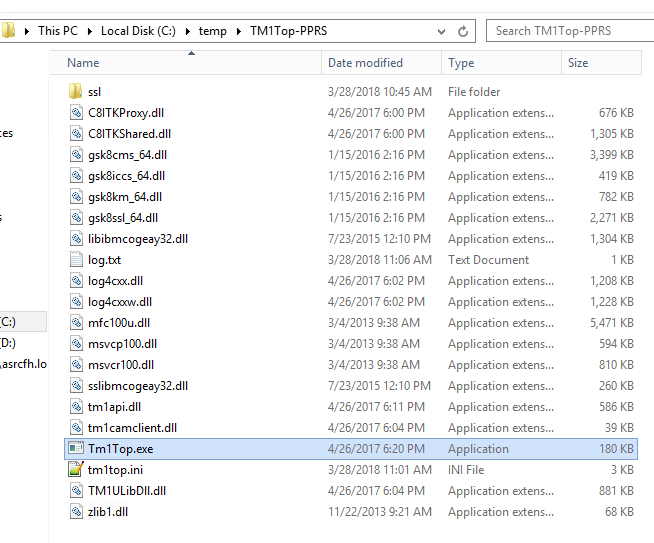Select the ssl folder name
Viewport: 654px width, 543px height.
94,92
